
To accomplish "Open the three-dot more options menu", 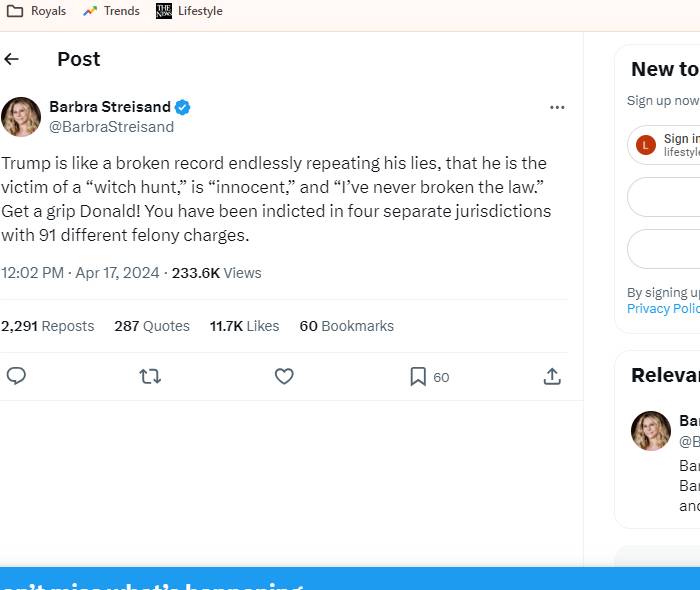I will point(557,108).
